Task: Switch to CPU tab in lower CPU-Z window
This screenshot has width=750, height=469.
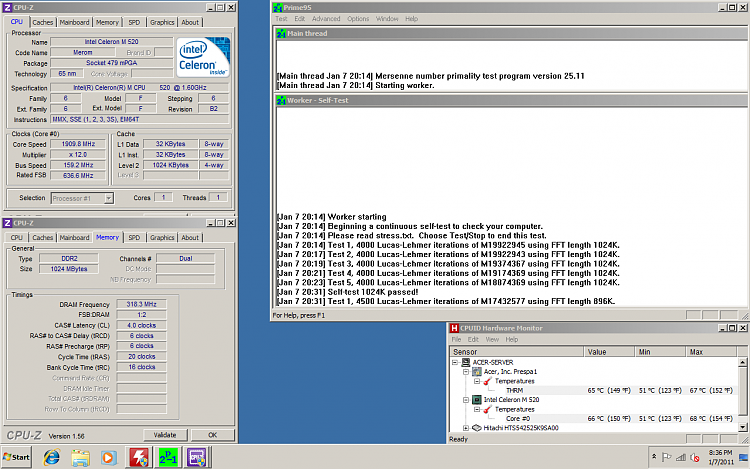Action: point(17,238)
